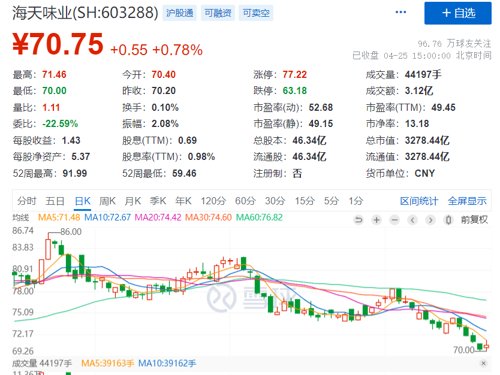This screenshot has width=500, height=375.
Task: Open the 5分 interval chart
Action: [332, 201]
